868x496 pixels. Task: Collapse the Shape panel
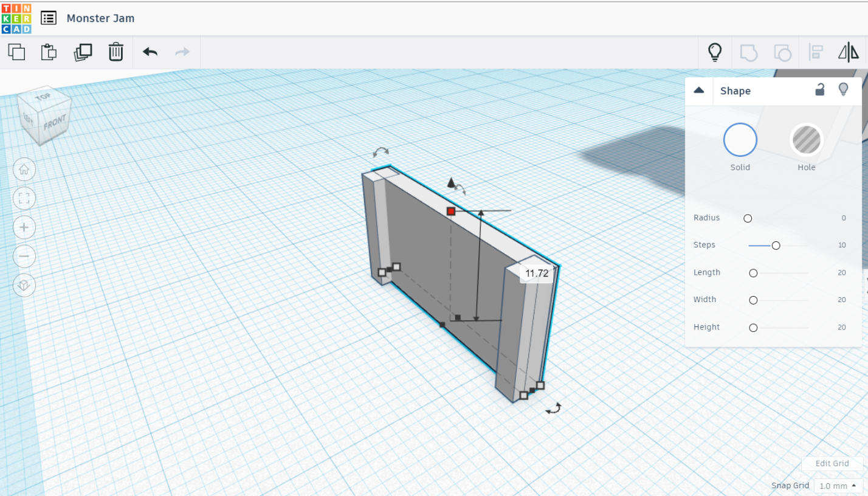click(x=699, y=90)
